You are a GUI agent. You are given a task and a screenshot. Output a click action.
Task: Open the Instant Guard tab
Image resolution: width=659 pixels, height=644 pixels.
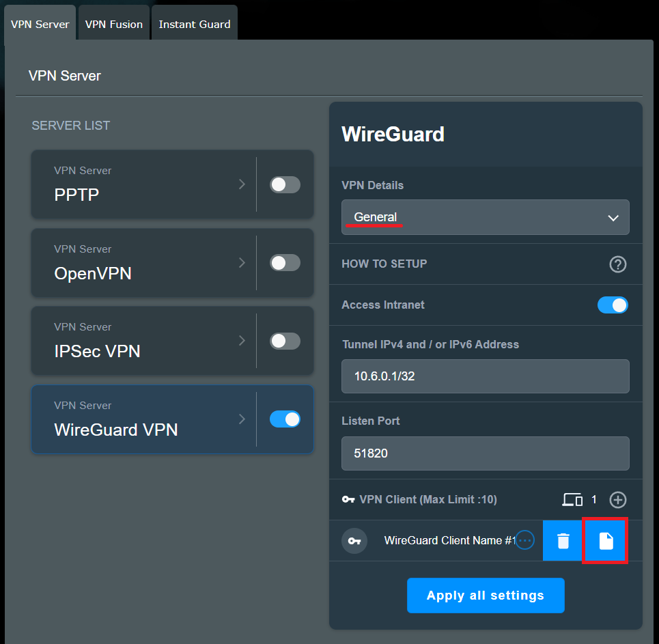[195, 24]
